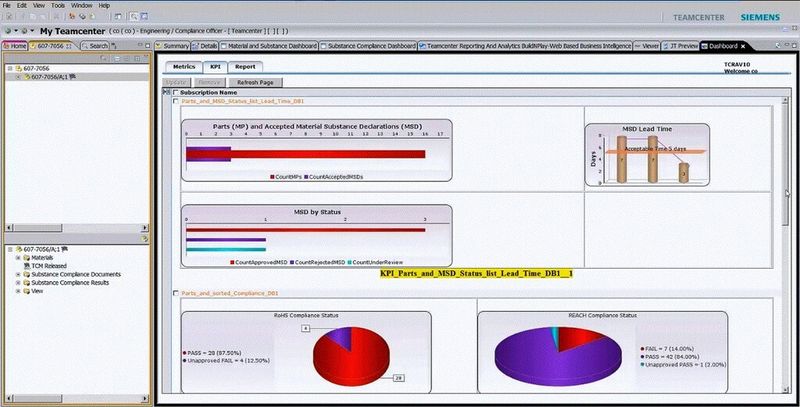Switch to the Metrics tab
The image size is (800, 407).
click(184, 67)
